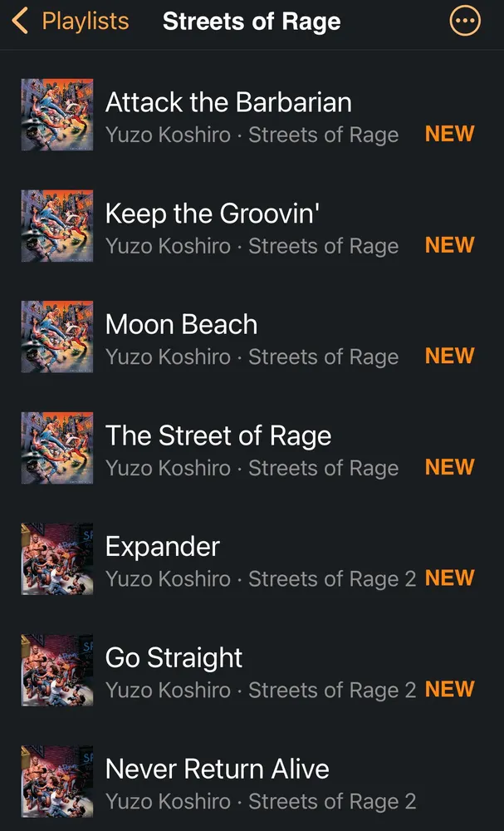Play the track Keep the Groovin'

click(x=212, y=214)
